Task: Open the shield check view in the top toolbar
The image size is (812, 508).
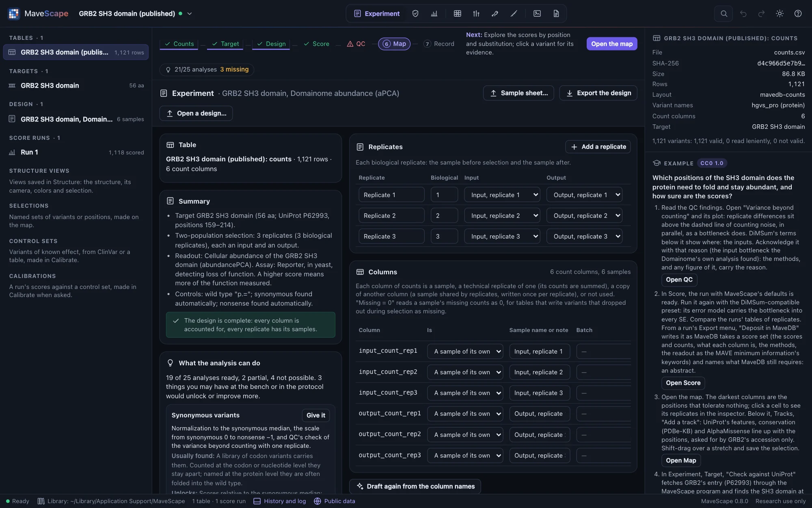Action: [415, 13]
